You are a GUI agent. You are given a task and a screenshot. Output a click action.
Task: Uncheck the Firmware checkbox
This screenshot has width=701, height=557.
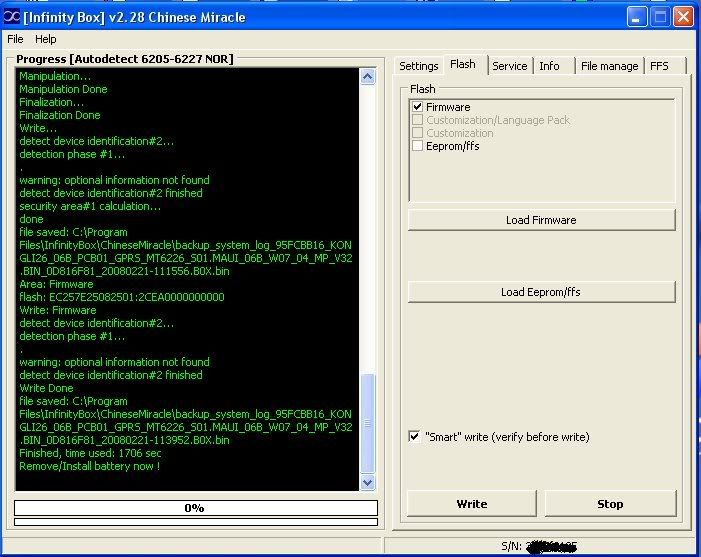pyautogui.click(x=418, y=107)
